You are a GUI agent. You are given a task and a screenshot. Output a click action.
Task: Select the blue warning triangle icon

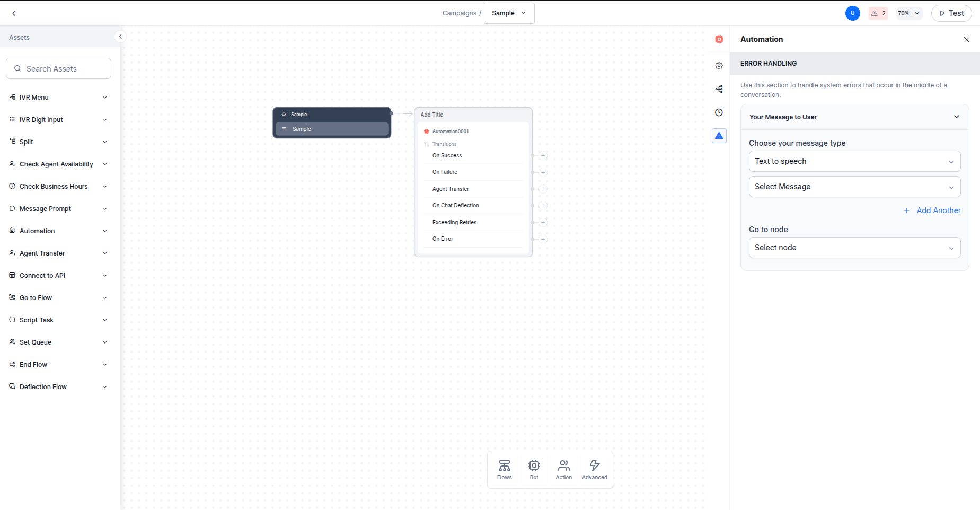pyautogui.click(x=719, y=136)
